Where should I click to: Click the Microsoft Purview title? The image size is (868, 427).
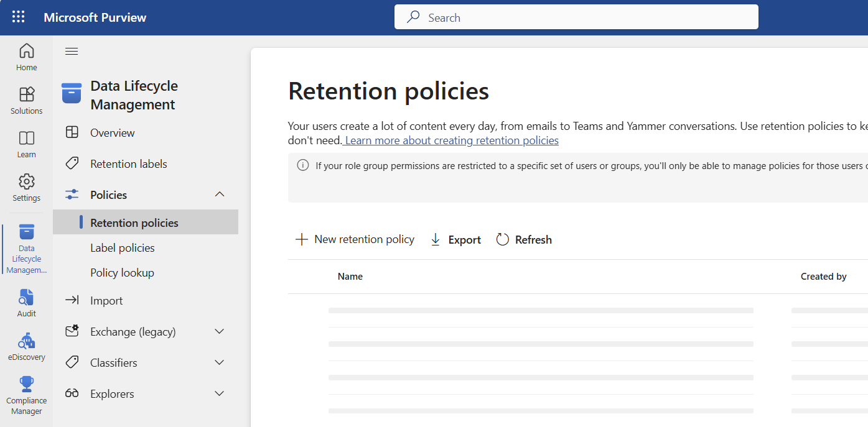[x=95, y=17]
